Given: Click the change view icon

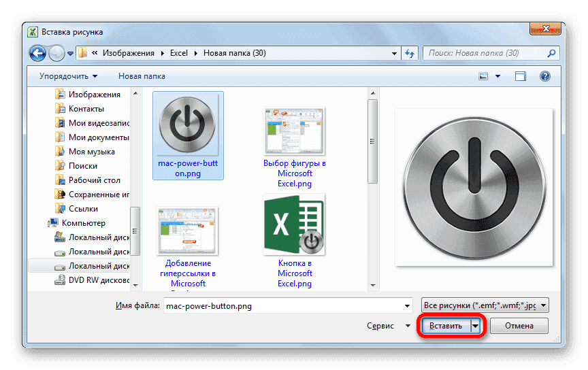Looking at the screenshot, I should 483,76.
